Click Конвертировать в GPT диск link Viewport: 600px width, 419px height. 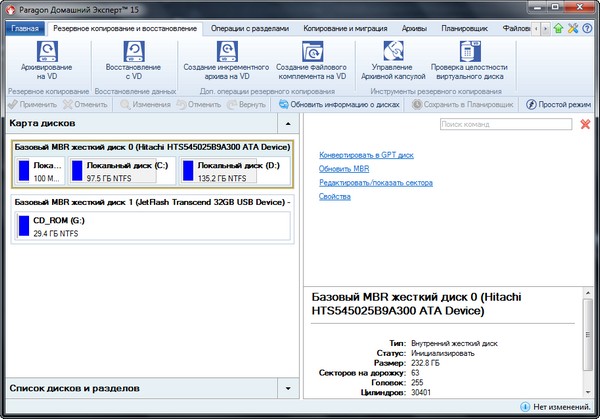(x=366, y=155)
